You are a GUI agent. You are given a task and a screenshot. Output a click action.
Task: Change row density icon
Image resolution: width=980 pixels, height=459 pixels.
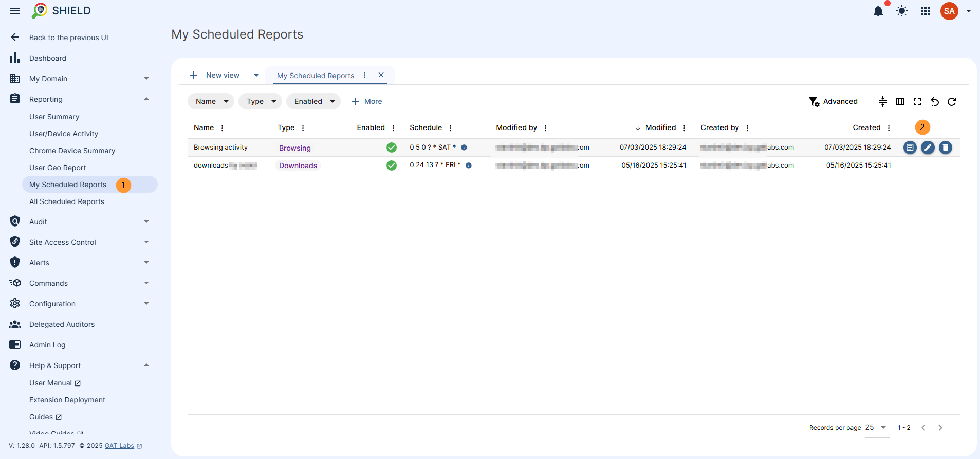point(883,102)
